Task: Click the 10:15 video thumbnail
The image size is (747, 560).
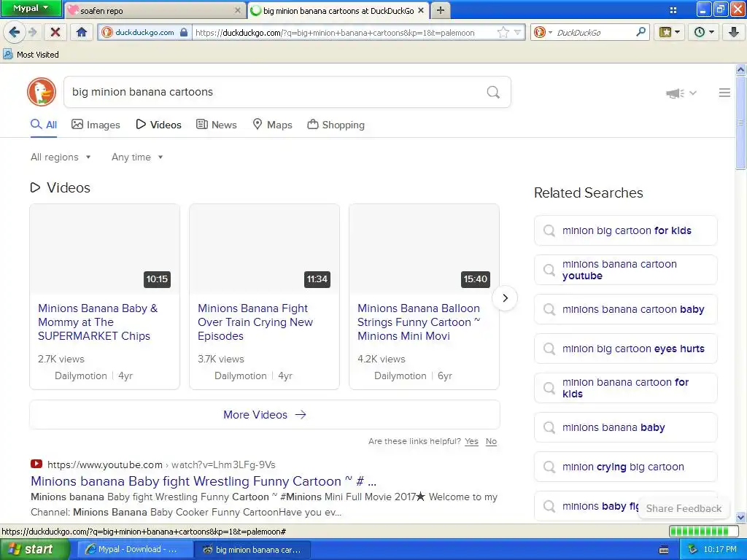Action: pyautogui.click(x=105, y=249)
